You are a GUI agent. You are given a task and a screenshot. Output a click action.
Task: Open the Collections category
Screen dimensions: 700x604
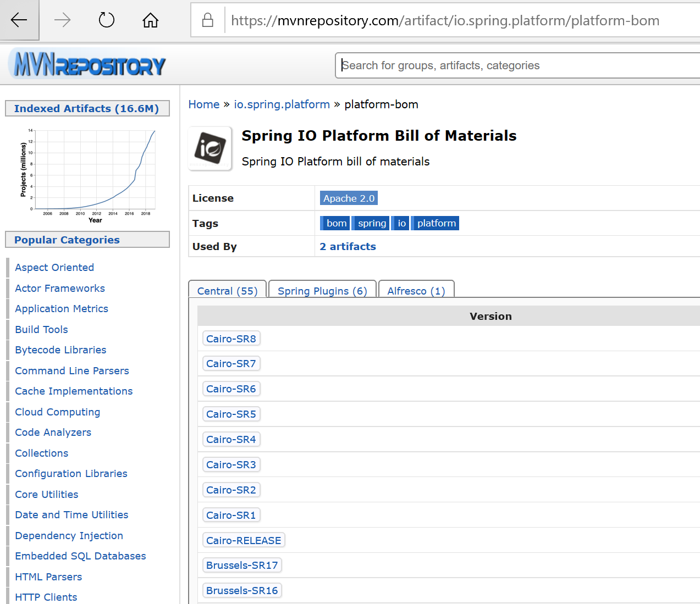pos(42,453)
